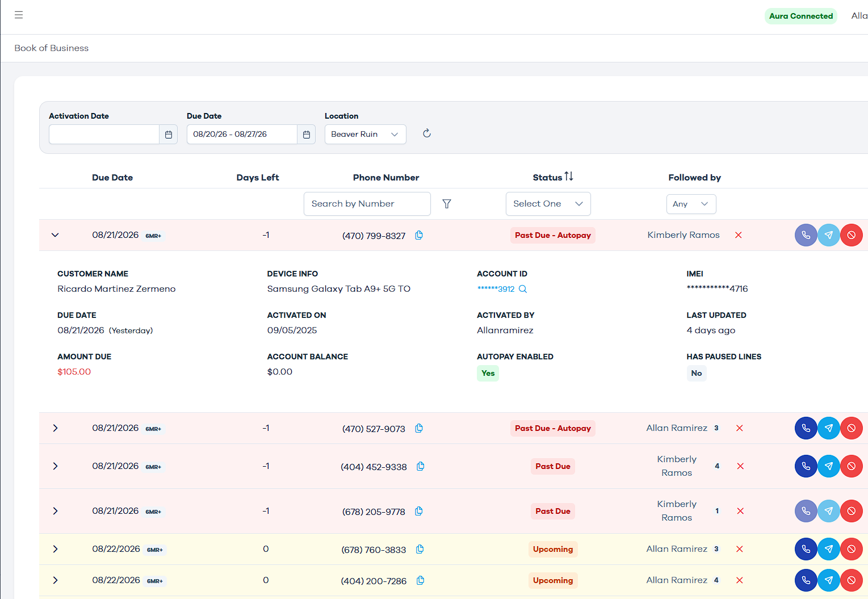Expand the (470) 527-9073 row
The height and width of the screenshot is (599, 868).
pyautogui.click(x=55, y=428)
